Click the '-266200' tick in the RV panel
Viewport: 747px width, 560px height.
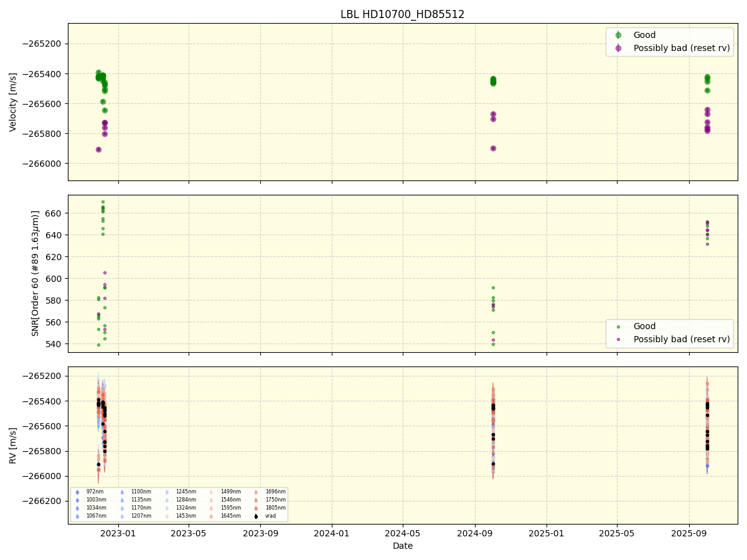pyautogui.click(x=43, y=502)
